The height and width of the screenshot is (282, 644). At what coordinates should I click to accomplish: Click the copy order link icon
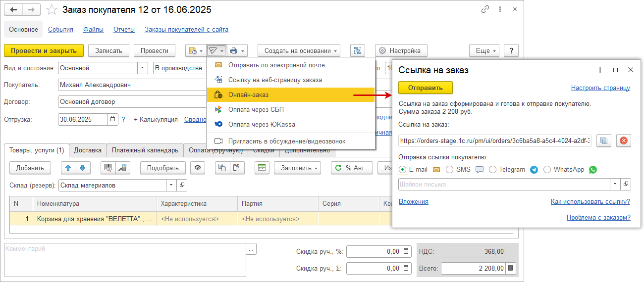(603, 141)
